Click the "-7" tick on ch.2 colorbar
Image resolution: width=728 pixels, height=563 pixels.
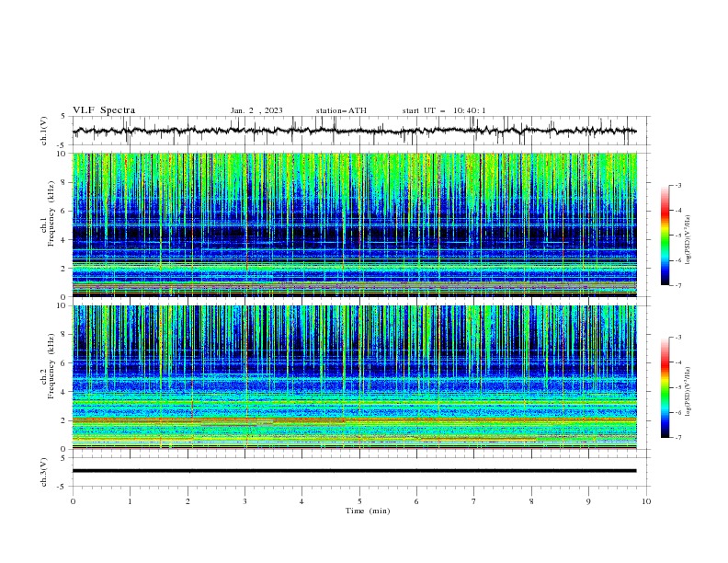tap(678, 438)
